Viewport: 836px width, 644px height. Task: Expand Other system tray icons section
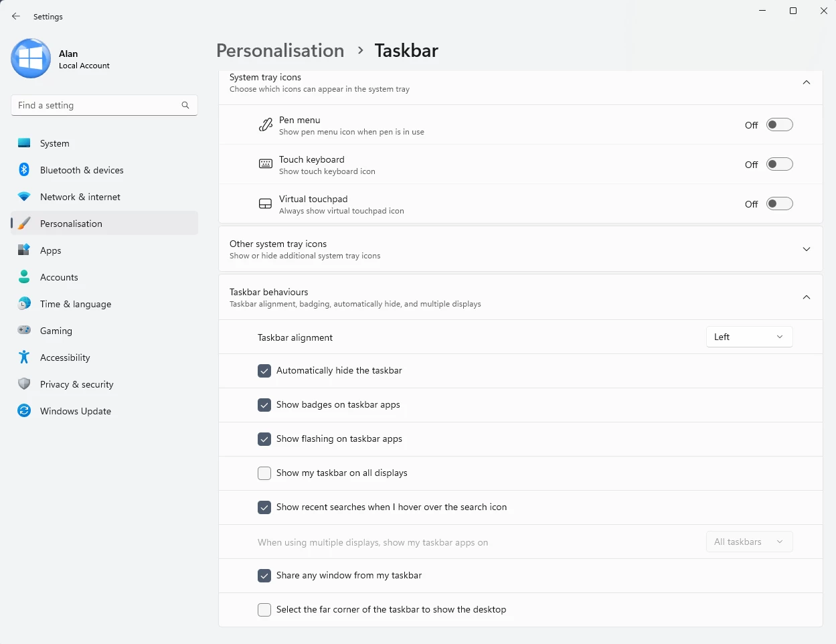point(807,249)
